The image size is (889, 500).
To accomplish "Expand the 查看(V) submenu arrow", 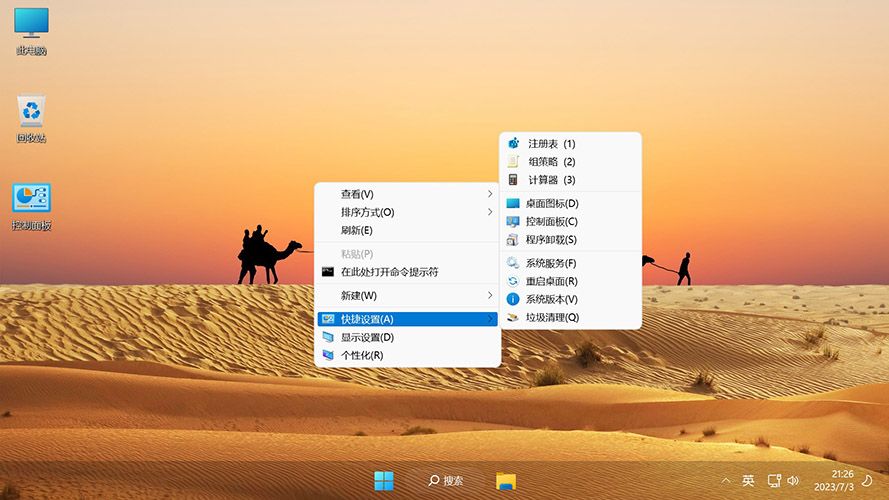I will click(490, 194).
